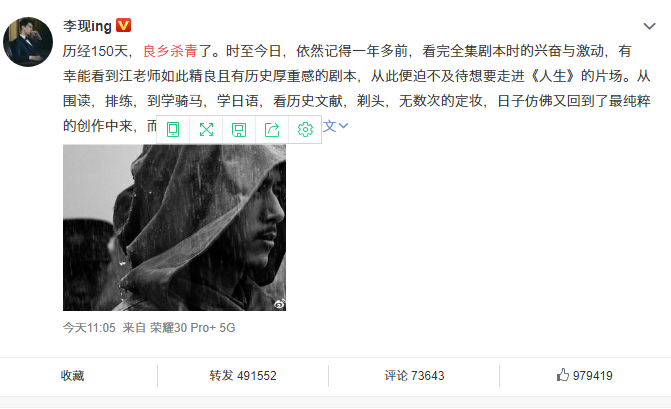The width and height of the screenshot is (671, 409).
Task: Click the fullscreen expand arrows icon
Action: 206,129
